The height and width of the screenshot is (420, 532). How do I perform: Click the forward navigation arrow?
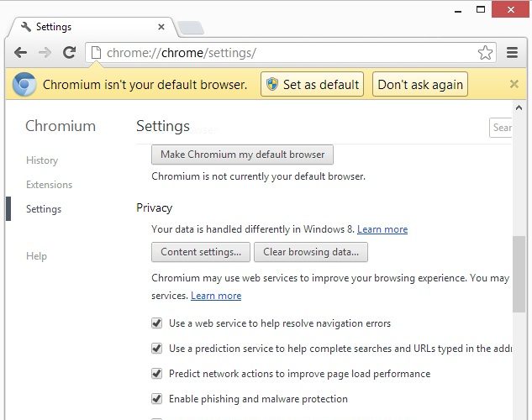(x=45, y=53)
